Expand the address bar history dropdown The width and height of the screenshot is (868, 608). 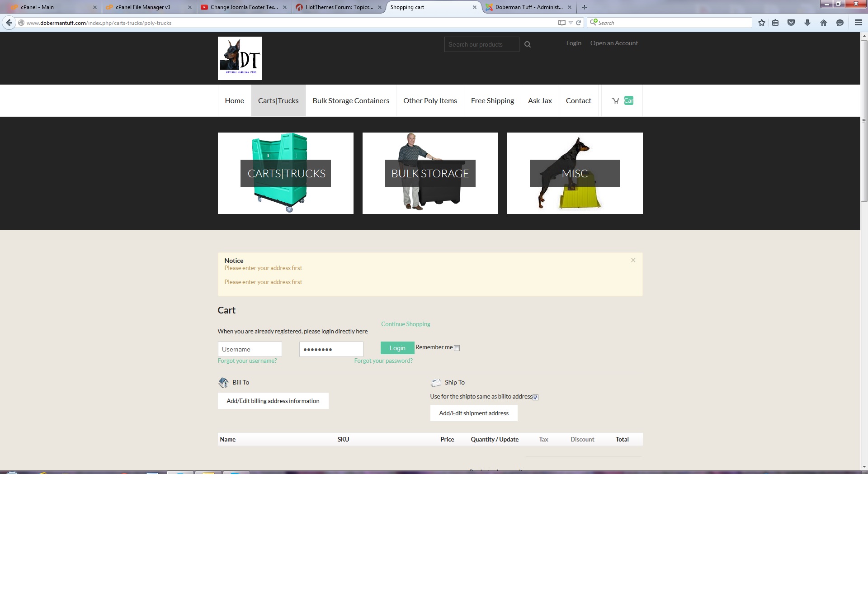571,23
